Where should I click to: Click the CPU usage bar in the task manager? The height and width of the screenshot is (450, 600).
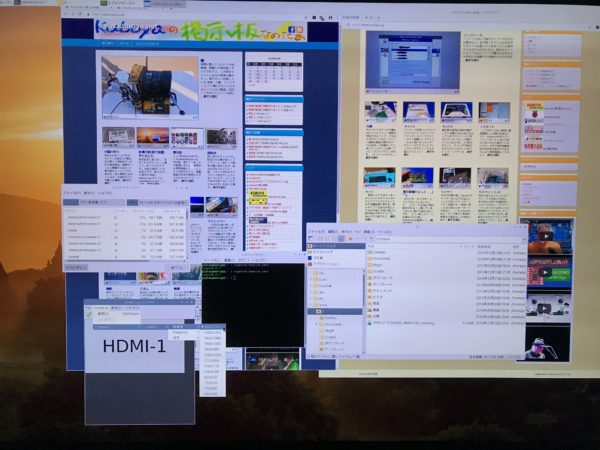(93, 202)
